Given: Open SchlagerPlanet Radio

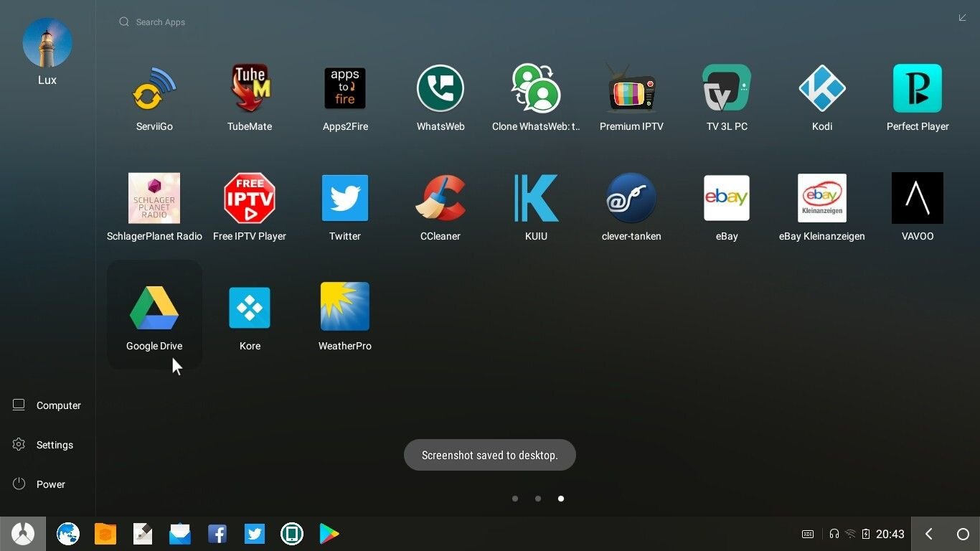Looking at the screenshot, I should point(154,198).
